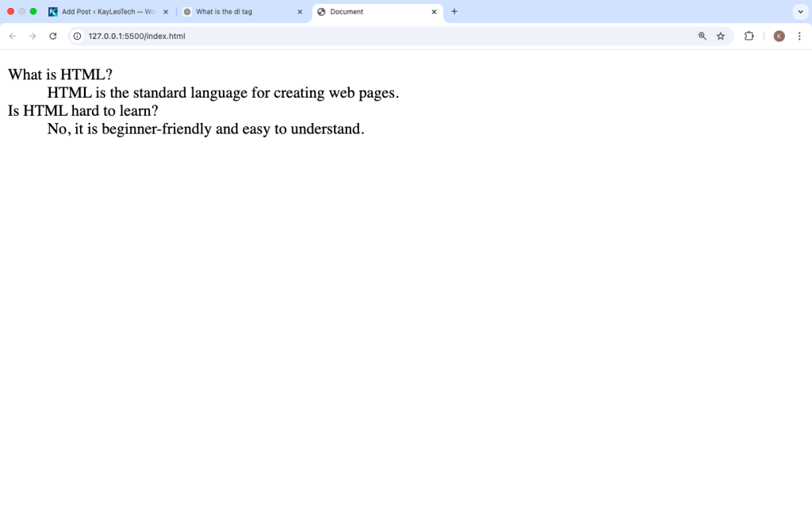812x508 pixels.
Task: Go back using the back arrow
Action: click(x=13, y=36)
